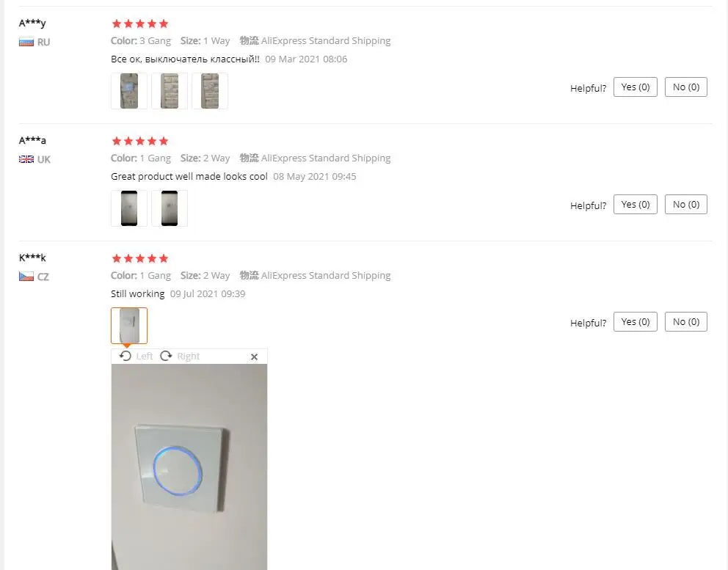
Task: Select the highlighted thumbnail in K***k's review
Action: click(x=128, y=325)
